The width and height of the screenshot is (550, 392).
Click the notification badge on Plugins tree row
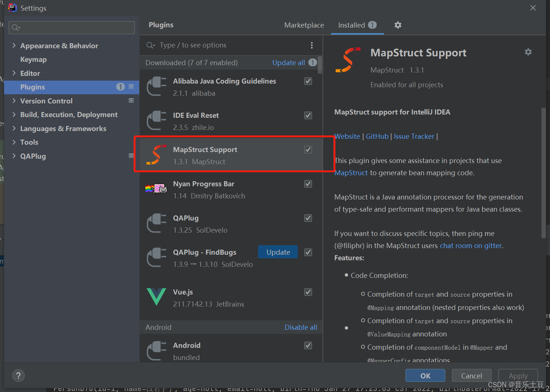pyautogui.click(x=120, y=86)
